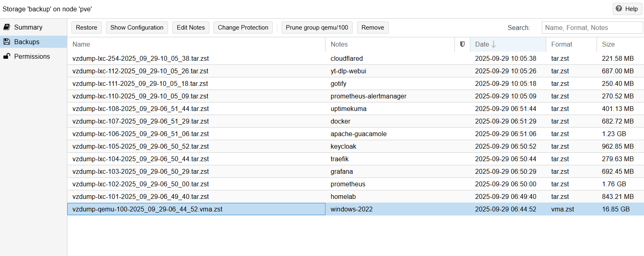Image resolution: width=644 pixels, height=256 pixels.
Task: Sort by the Notes column header
Action: [339, 44]
